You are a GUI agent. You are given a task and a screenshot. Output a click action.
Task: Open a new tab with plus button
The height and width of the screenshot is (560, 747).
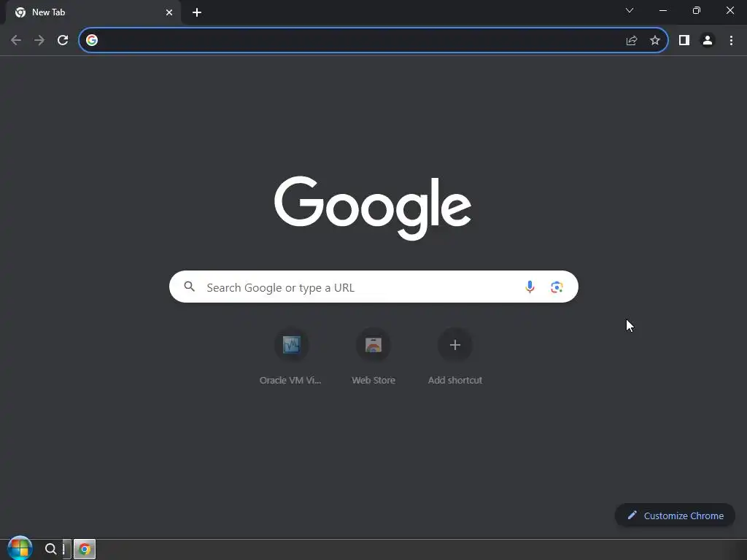[197, 12]
